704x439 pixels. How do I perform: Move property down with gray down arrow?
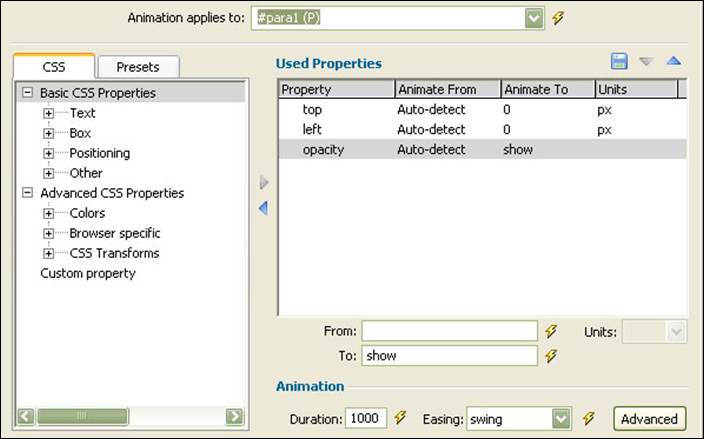646,61
